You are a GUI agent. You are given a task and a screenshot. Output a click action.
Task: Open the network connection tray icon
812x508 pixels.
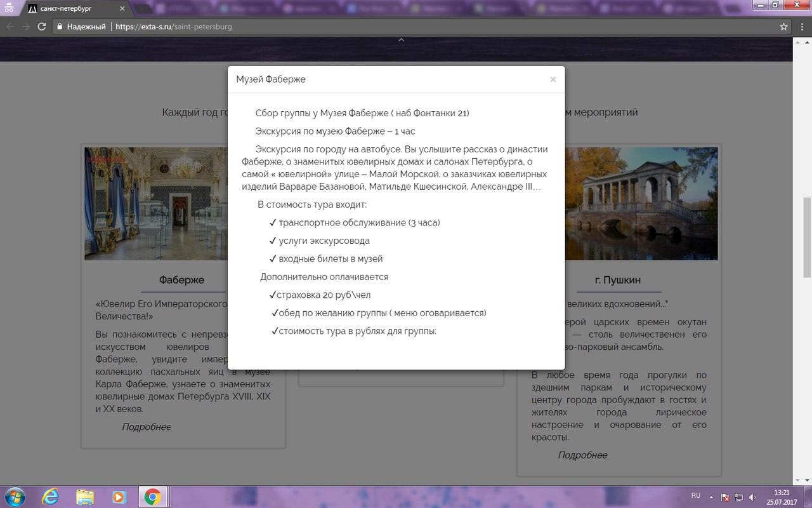(739, 496)
